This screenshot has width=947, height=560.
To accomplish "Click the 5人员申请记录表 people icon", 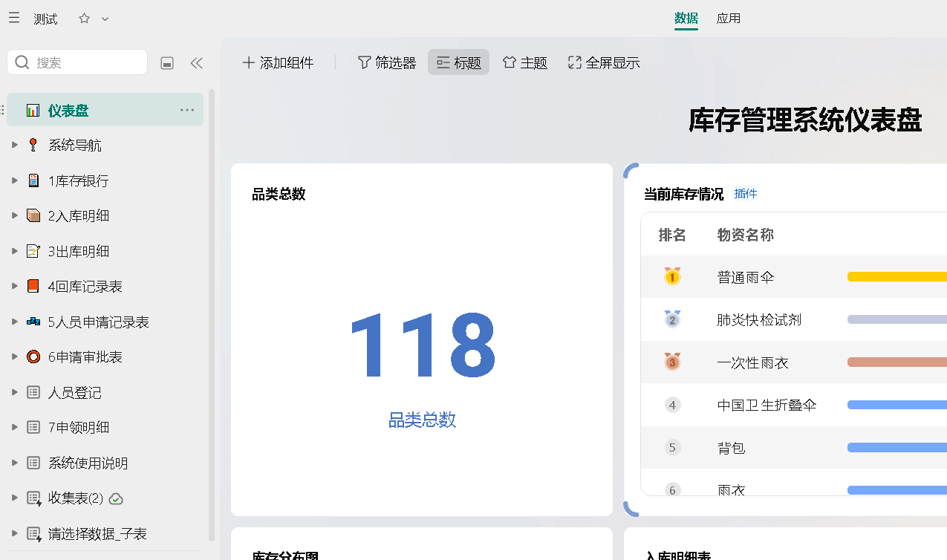I will click(33, 322).
